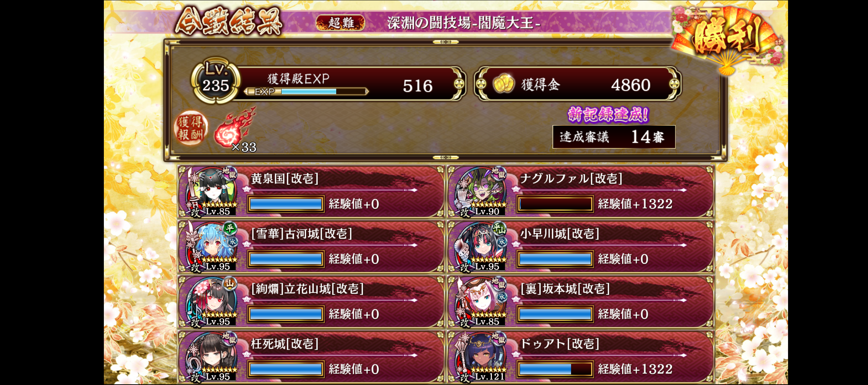
Task: Click the 枉死城[改壱] character portrait
Action: pyautogui.click(x=212, y=357)
